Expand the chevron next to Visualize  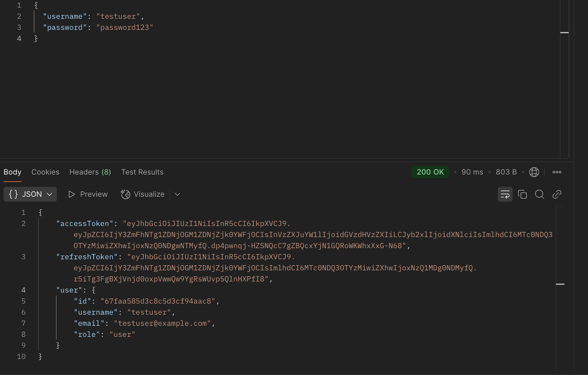click(177, 195)
